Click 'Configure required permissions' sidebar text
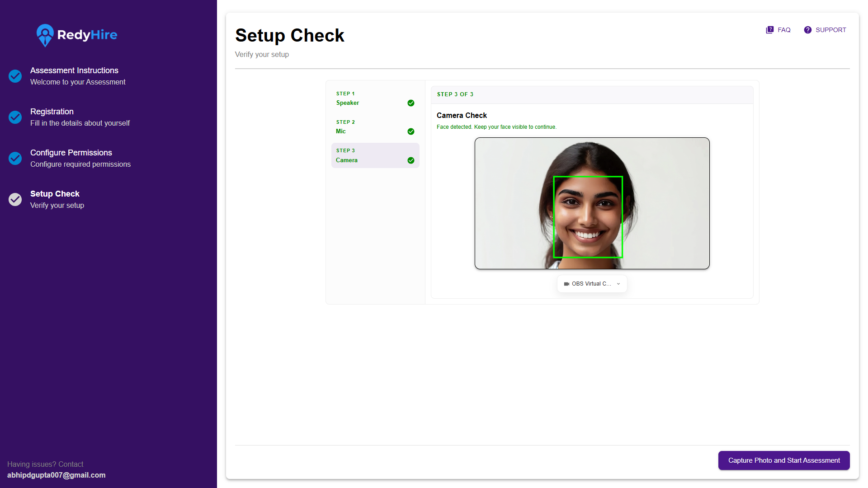The image size is (868, 488). pyautogui.click(x=80, y=164)
